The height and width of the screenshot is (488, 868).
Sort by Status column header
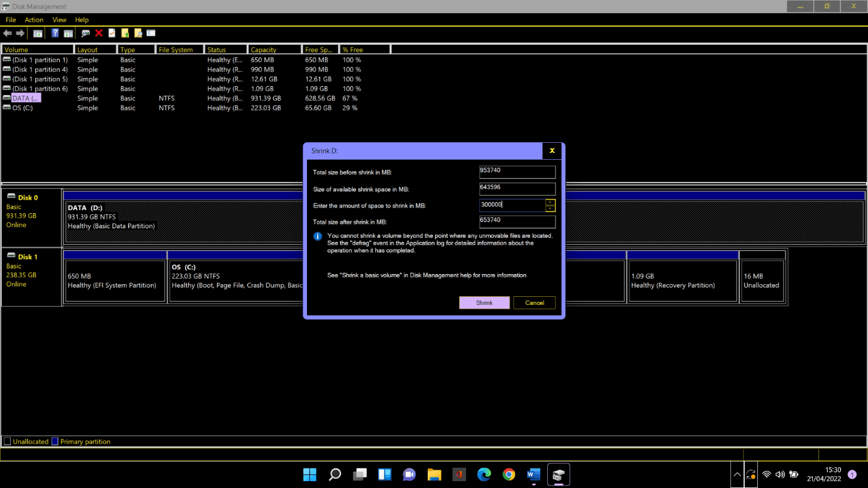click(226, 49)
